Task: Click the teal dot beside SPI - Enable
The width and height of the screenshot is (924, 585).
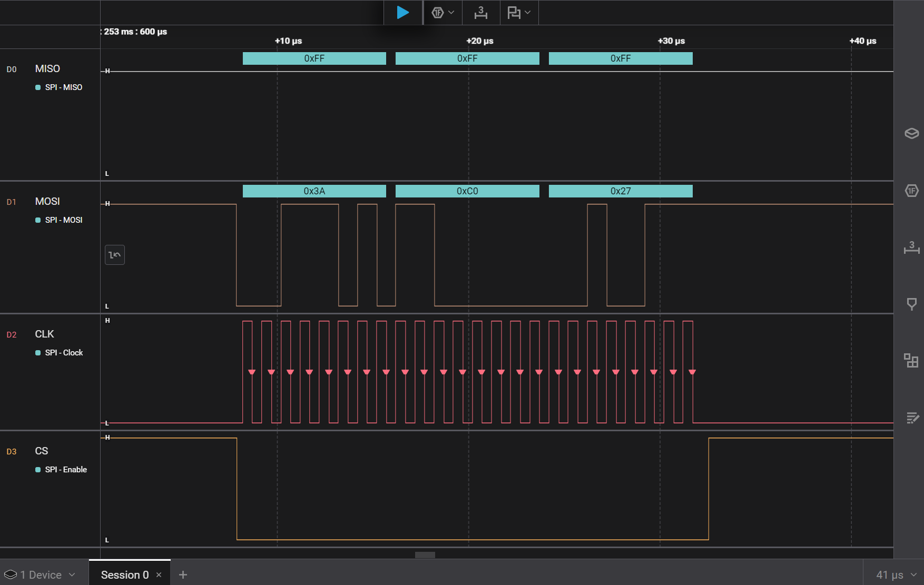Action: (x=38, y=470)
